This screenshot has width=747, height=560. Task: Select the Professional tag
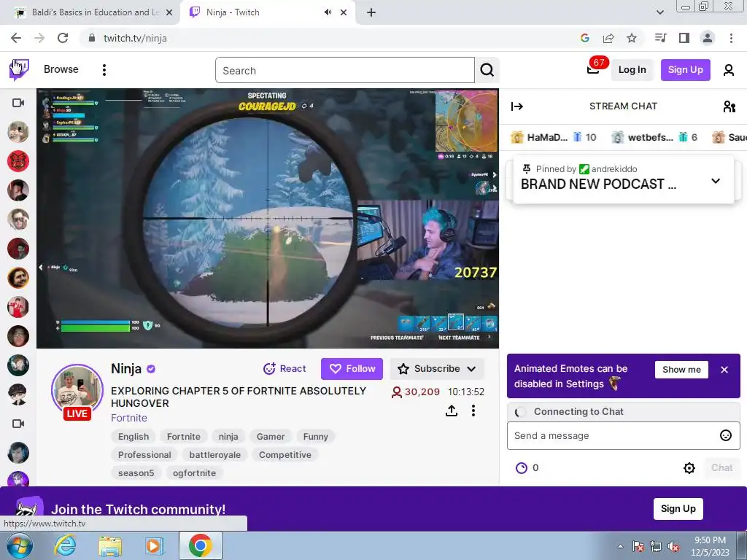click(144, 455)
